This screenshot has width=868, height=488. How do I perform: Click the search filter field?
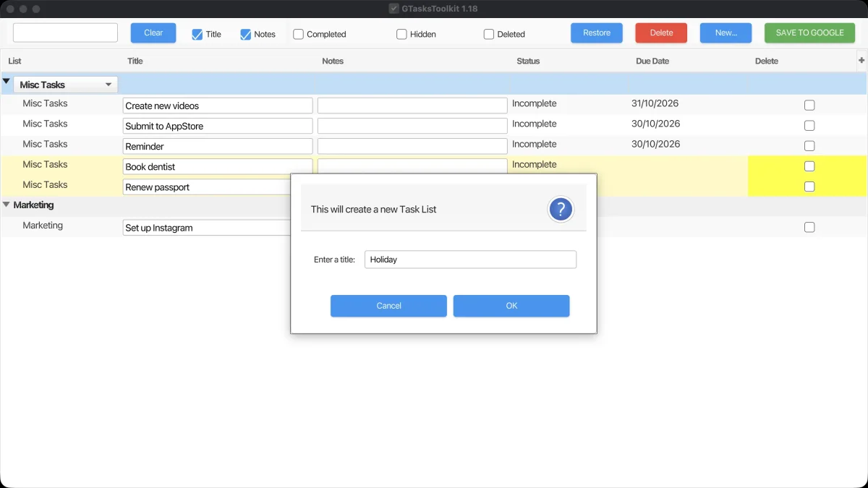pos(65,33)
